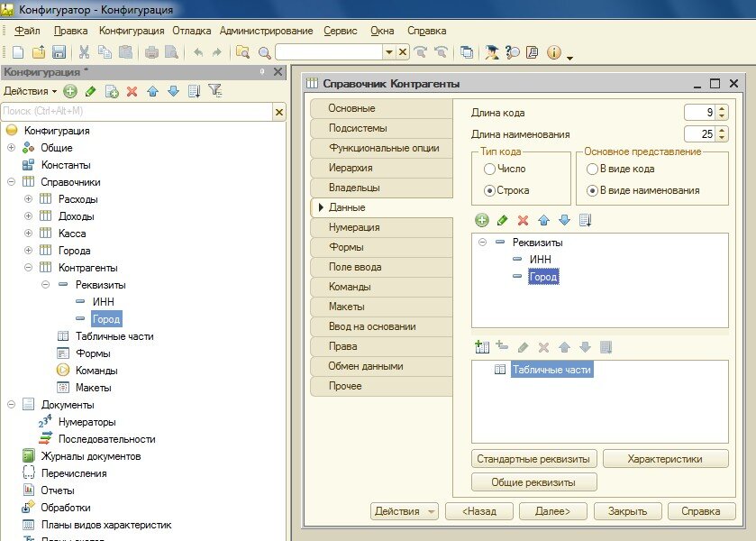The image size is (756, 541).
Task: Open the search combo box dropdown arrow
Action: click(388, 52)
